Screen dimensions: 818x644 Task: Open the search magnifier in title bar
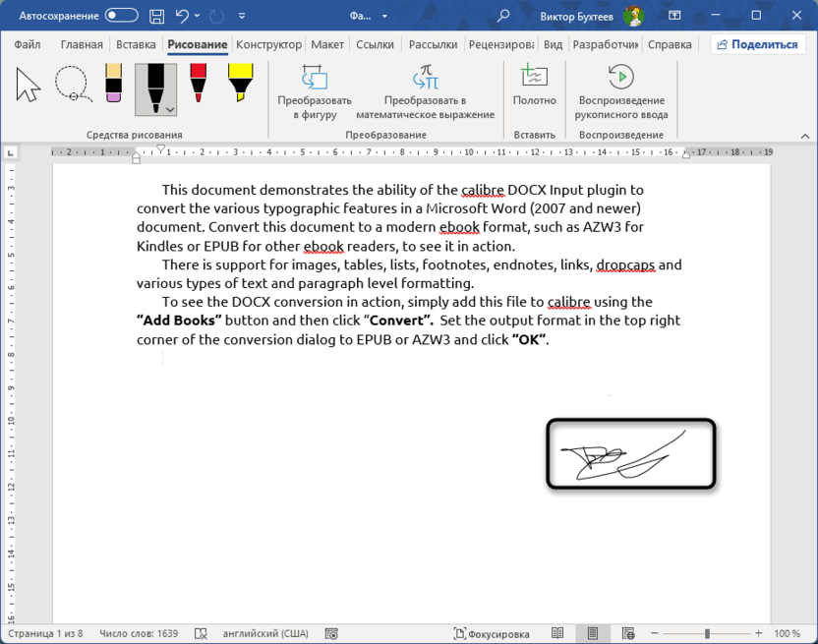point(503,16)
